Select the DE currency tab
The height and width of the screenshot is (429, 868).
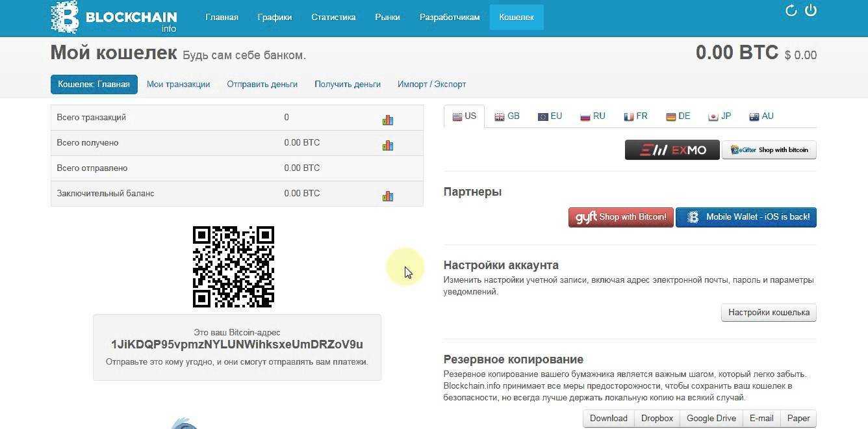click(x=678, y=116)
